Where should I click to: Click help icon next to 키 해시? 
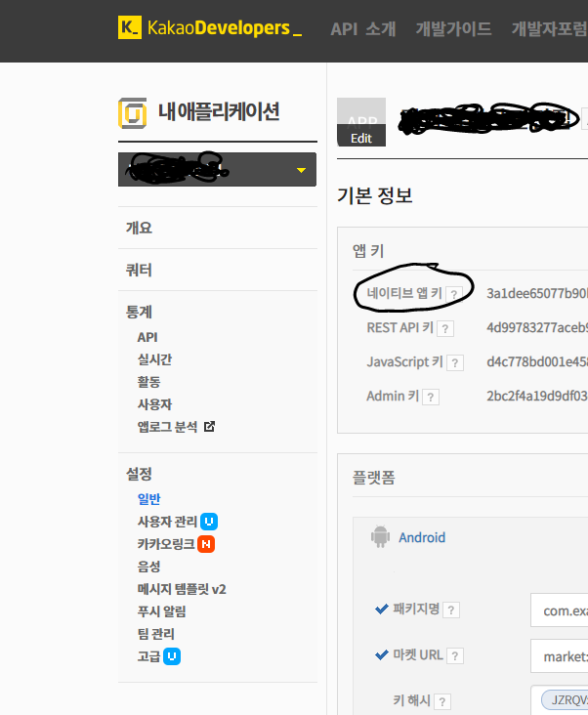442,701
